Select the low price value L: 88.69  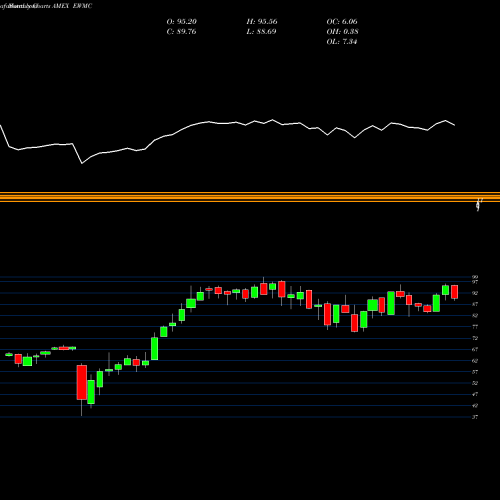(x=261, y=32)
